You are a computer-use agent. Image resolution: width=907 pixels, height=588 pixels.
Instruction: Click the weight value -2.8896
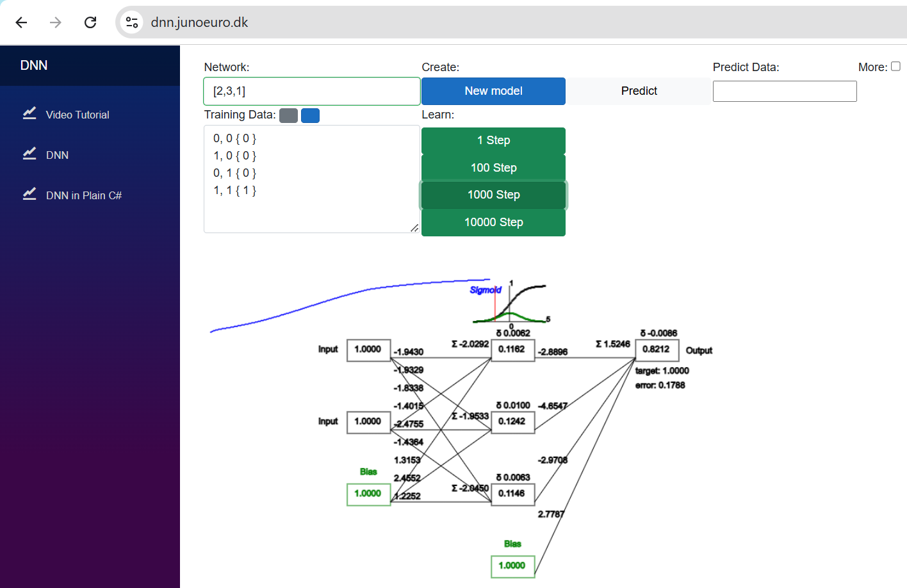552,352
